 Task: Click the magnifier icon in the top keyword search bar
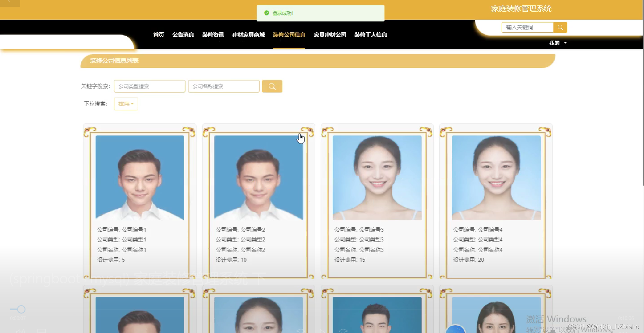(x=560, y=27)
